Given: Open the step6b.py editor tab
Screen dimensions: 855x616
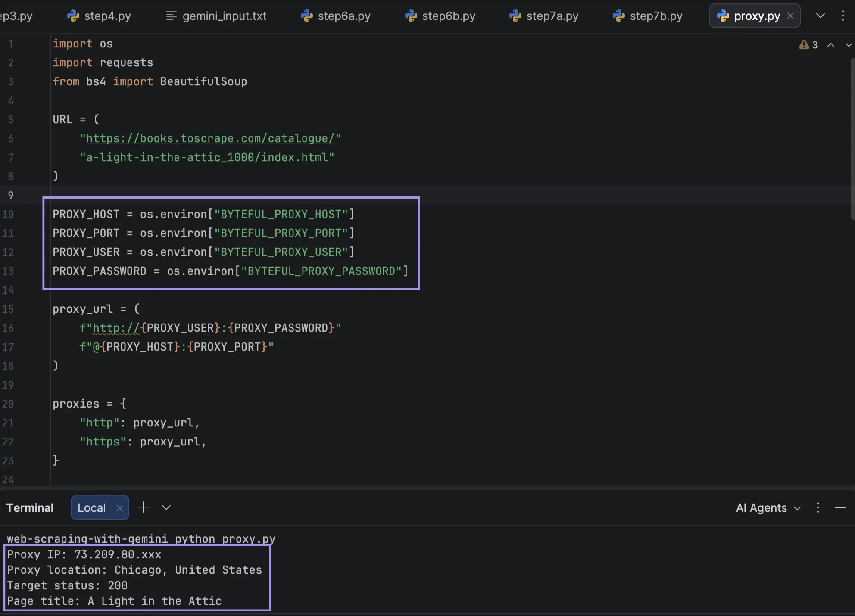Looking at the screenshot, I should pyautogui.click(x=440, y=16).
